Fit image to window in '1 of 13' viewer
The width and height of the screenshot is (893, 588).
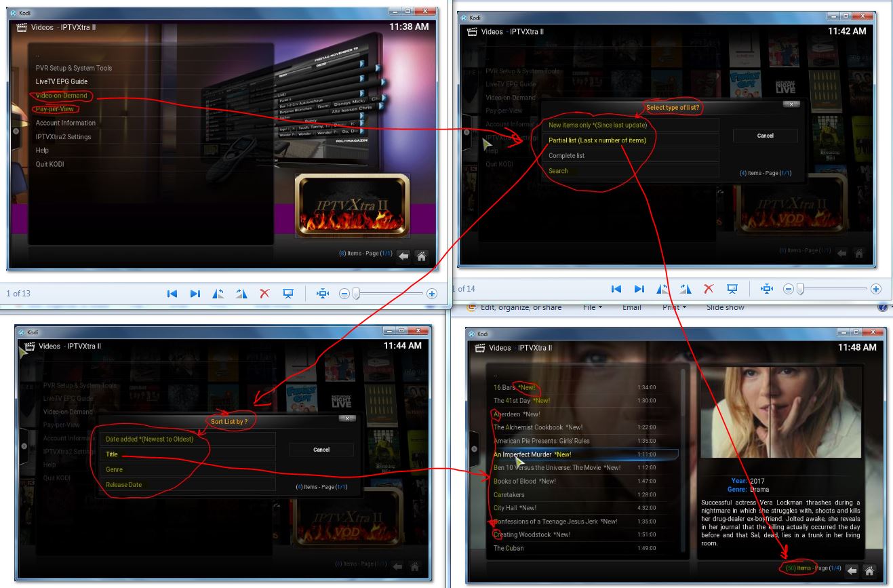point(323,294)
